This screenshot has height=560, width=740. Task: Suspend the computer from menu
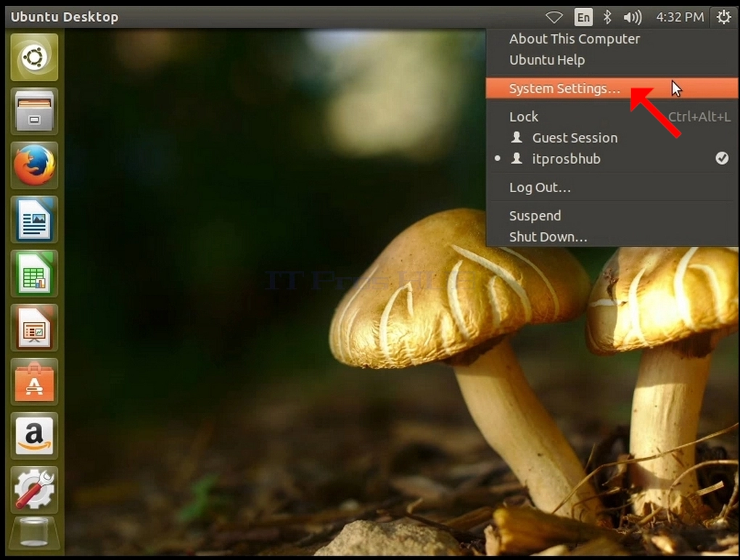tap(612, 215)
